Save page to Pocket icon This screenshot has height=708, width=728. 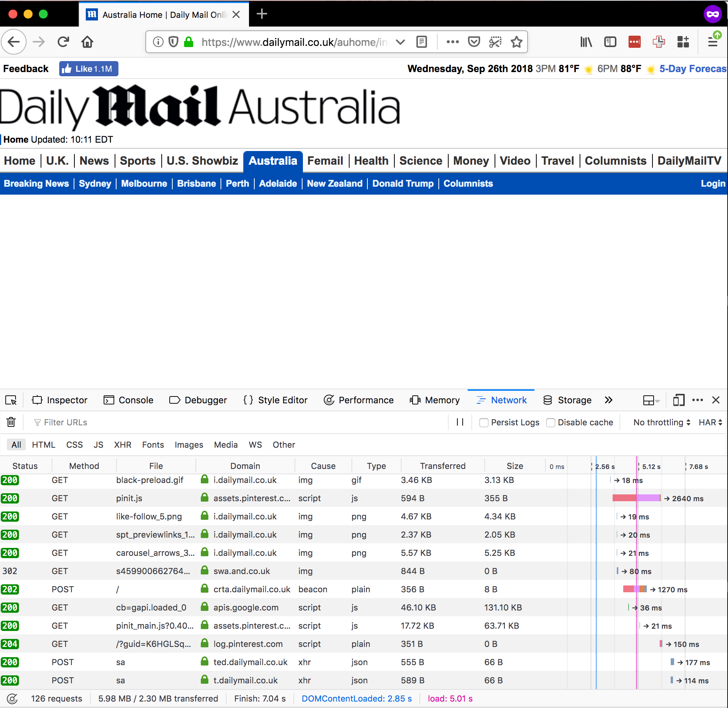[x=474, y=42]
